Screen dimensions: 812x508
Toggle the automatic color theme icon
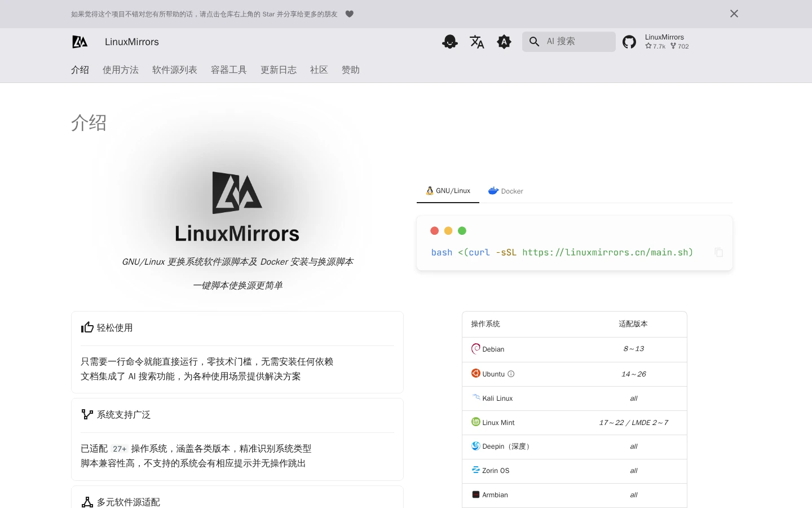click(x=504, y=42)
